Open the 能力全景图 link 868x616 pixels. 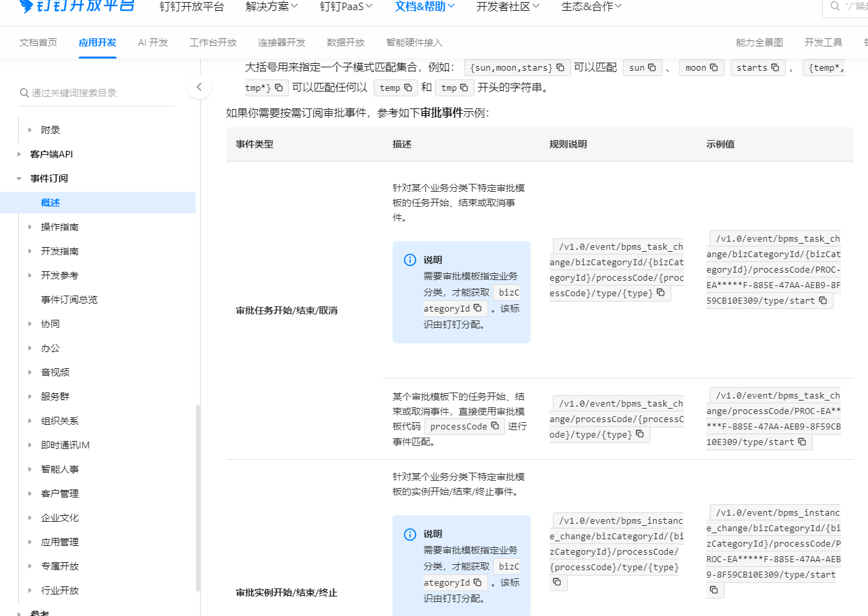pyautogui.click(x=760, y=42)
